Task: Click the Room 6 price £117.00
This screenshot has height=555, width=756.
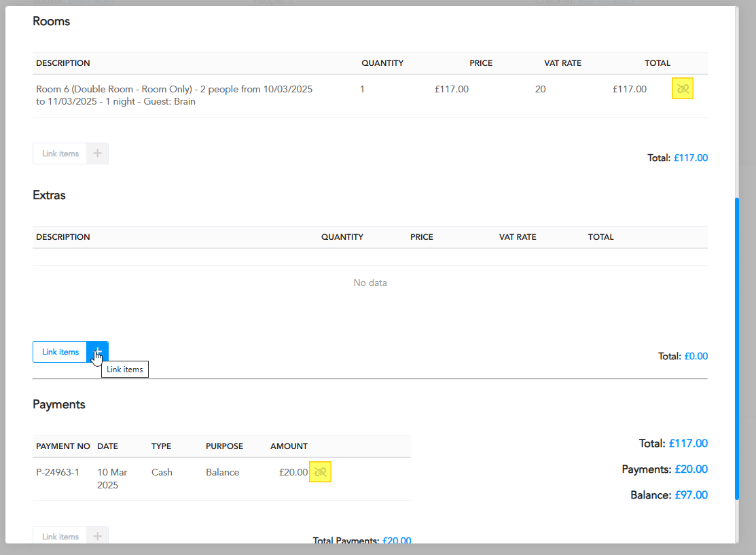Action: pos(451,89)
